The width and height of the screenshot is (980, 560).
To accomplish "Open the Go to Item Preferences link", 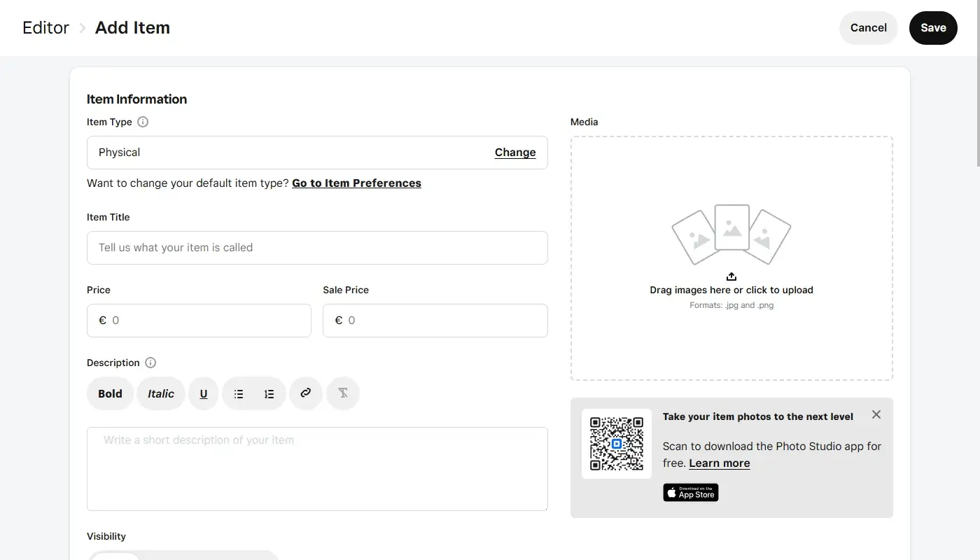I will tap(356, 183).
